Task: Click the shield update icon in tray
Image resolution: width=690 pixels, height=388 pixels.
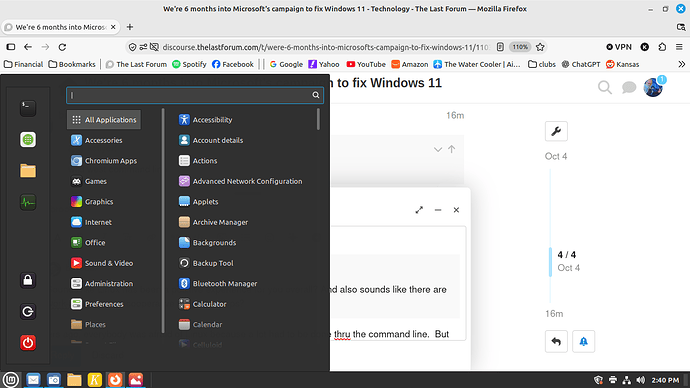Action: 598,380
